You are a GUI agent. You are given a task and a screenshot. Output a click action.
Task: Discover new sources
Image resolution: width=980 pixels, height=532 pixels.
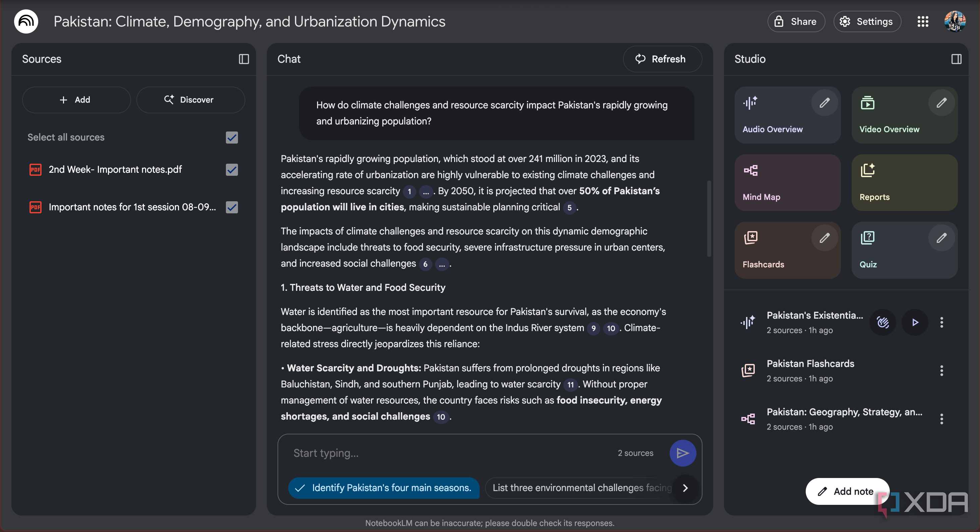191,100
